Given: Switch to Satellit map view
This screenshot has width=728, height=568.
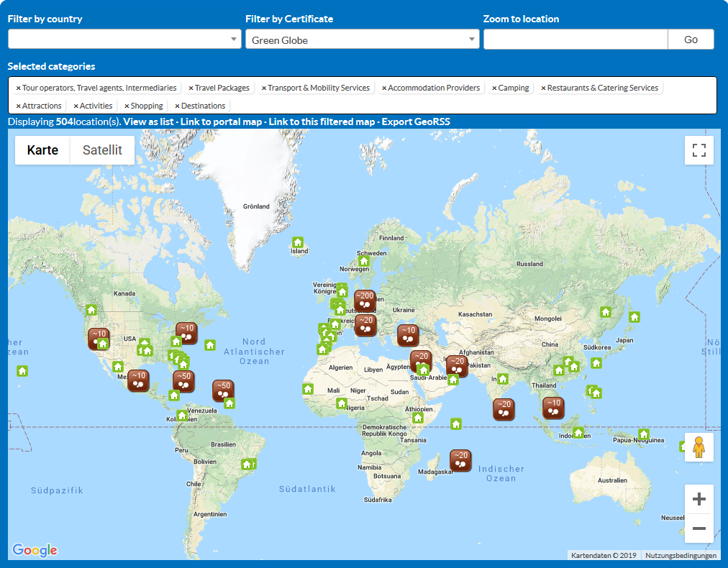Looking at the screenshot, I should 102,150.
